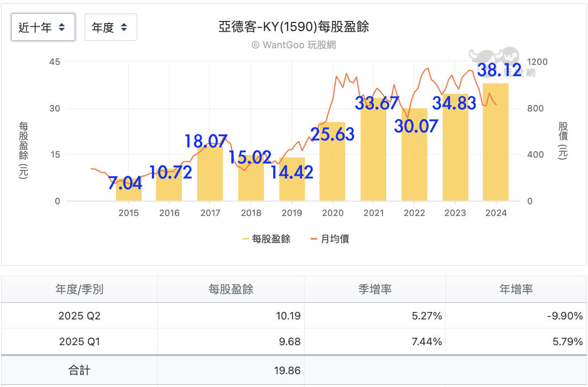Click the 2024 x-axis label

tap(496, 213)
